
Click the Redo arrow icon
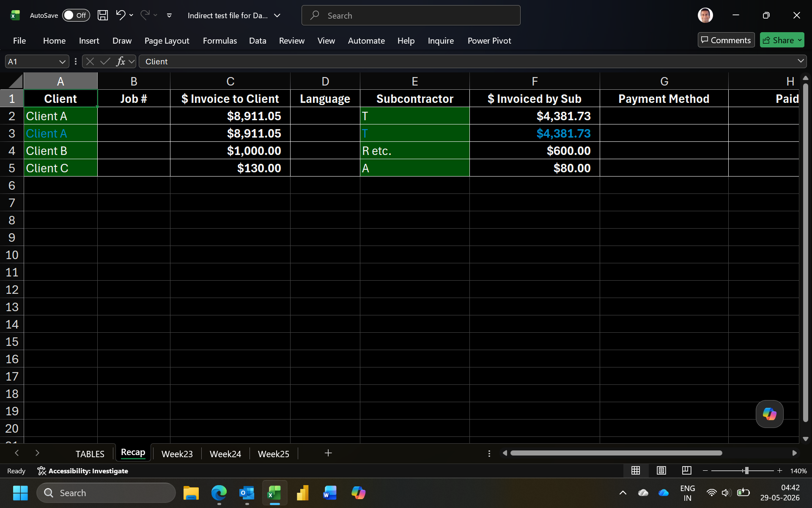pyautogui.click(x=145, y=15)
